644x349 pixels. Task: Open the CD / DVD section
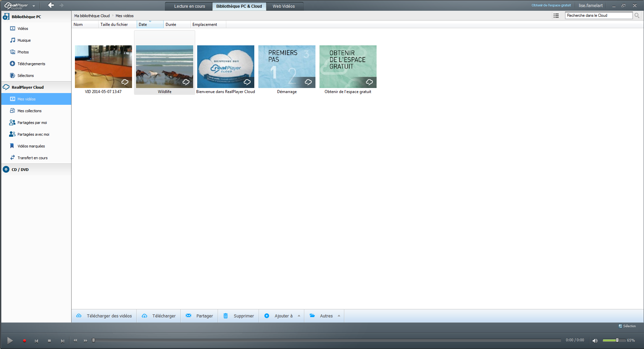(x=36, y=170)
